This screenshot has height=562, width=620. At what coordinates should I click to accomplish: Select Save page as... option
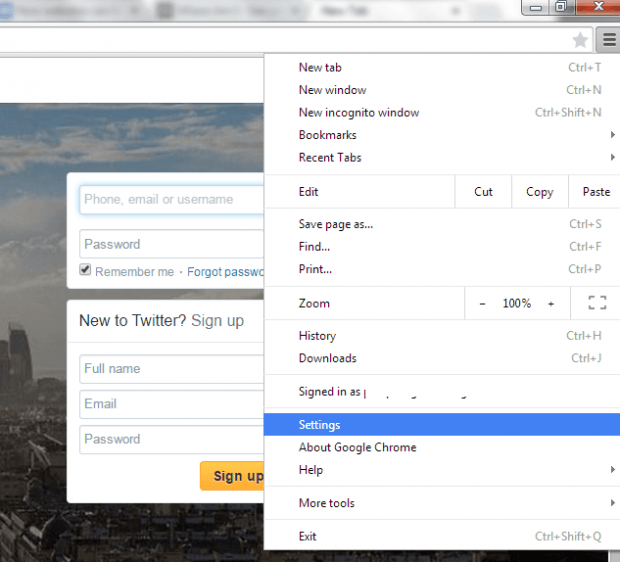442,224
